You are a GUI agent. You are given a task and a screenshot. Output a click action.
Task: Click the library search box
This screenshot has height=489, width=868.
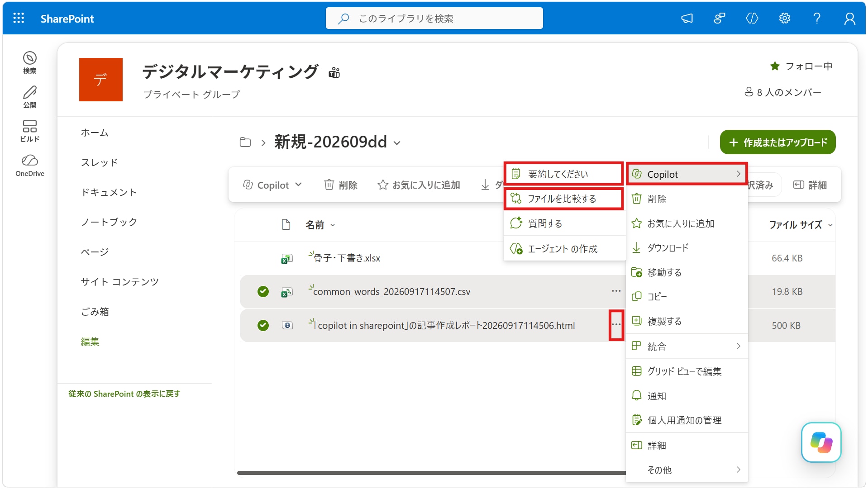coord(434,18)
